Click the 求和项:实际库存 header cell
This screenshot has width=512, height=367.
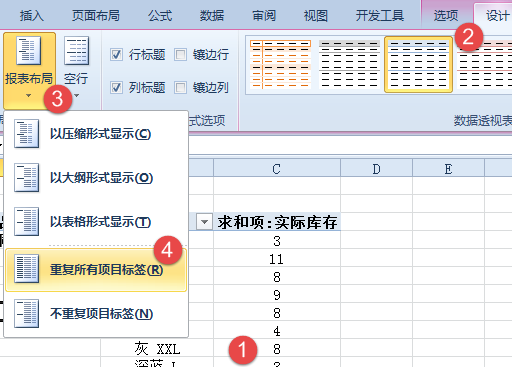(x=277, y=222)
